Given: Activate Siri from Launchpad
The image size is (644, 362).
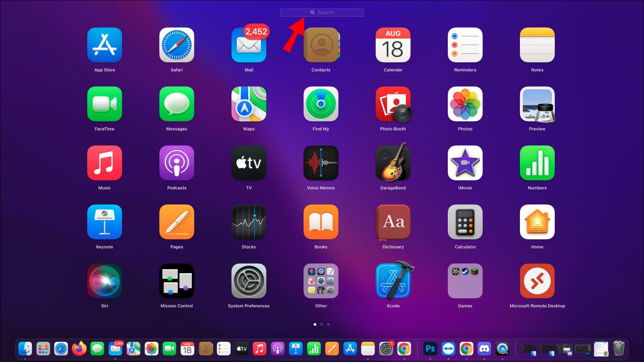Looking at the screenshot, I should (104, 281).
